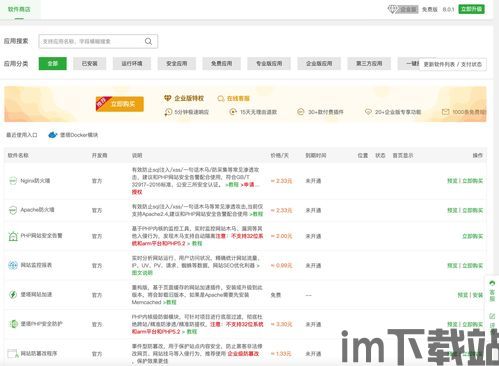Screen dimensions: 499x366
Task: Select the 安全应用 category filter
Action: coord(177,64)
